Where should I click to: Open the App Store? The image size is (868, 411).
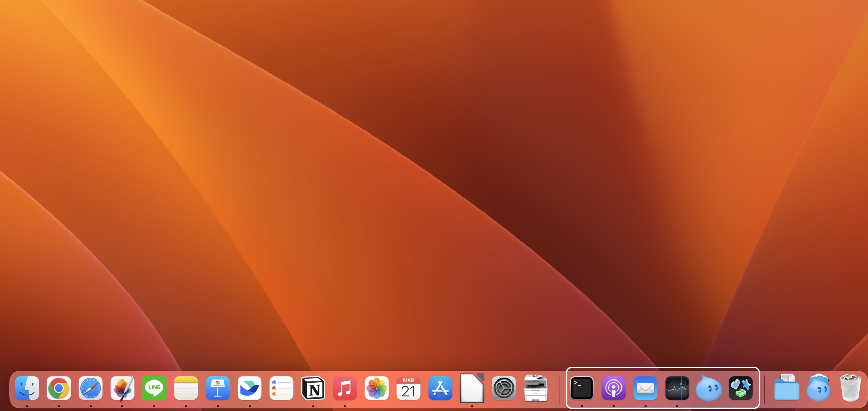440,388
